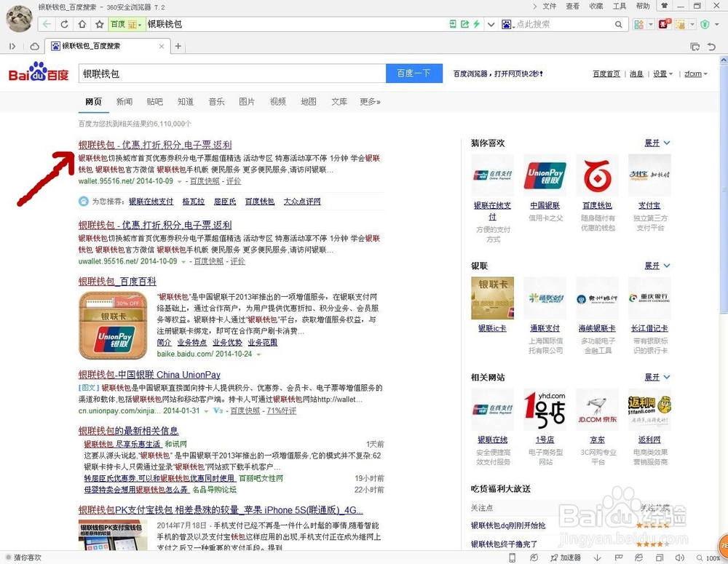Open the 文件 menu
The height and width of the screenshot is (564, 728).
(549, 6)
